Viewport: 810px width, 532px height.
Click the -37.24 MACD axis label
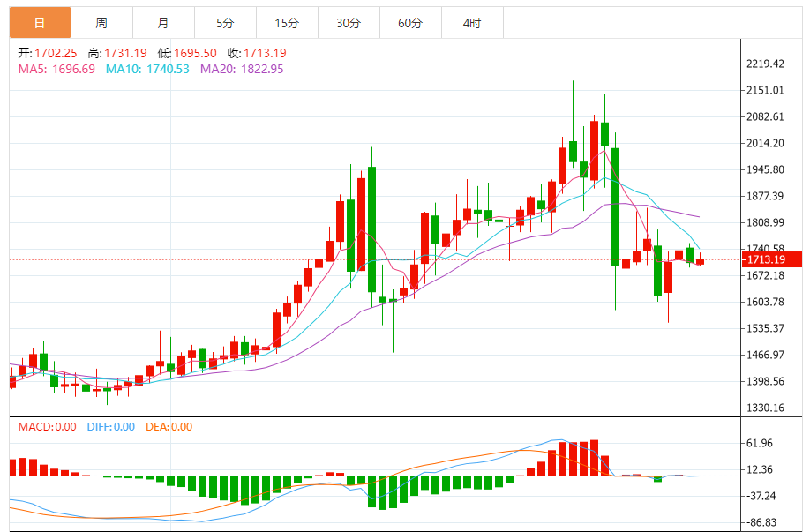[761, 496]
